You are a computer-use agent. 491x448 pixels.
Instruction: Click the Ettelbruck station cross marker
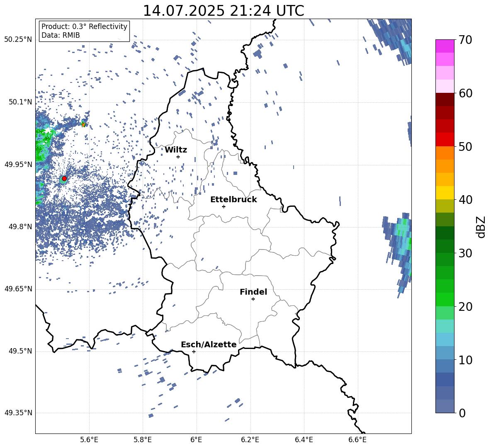tap(224, 206)
